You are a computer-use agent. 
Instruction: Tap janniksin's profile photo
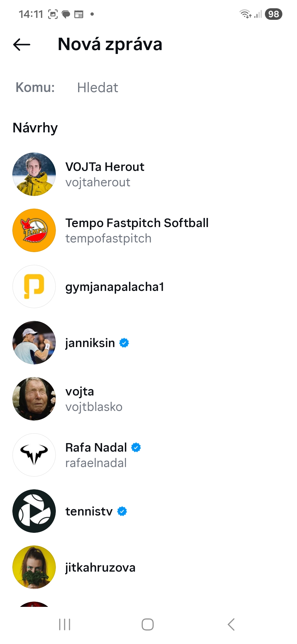point(34,343)
